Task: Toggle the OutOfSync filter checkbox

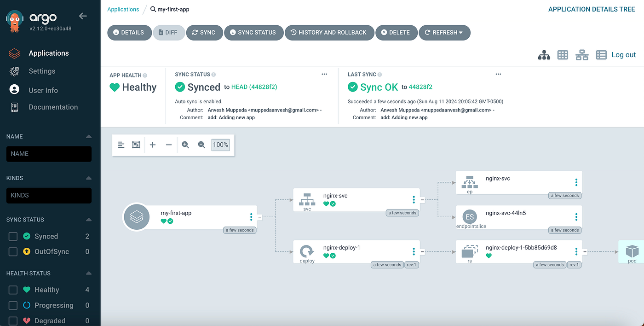Action: [14, 251]
